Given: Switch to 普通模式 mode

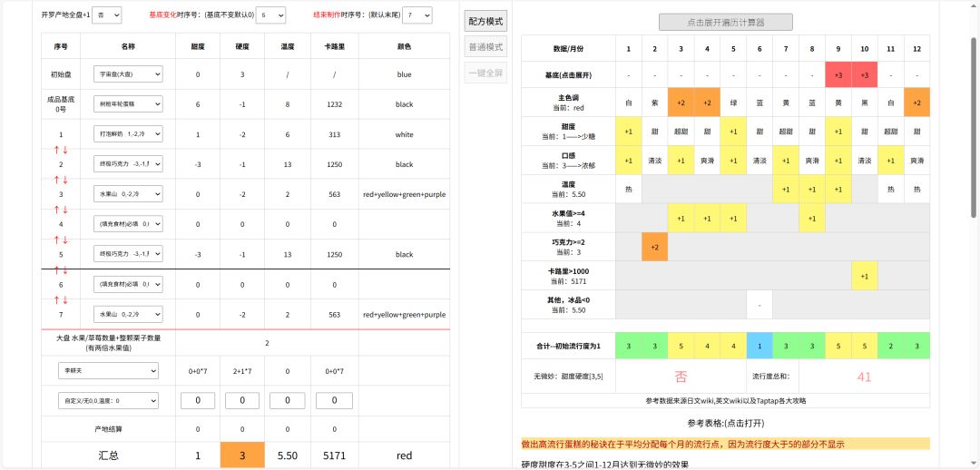Looking at the screenshot, I should pyautogui.click(x=485, y=46).
